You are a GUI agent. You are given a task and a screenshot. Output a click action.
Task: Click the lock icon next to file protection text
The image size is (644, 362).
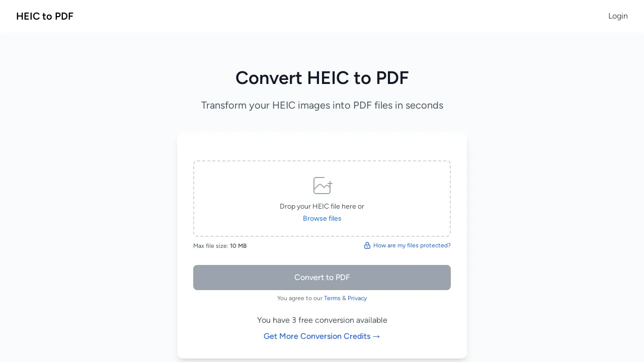(x=367, y=245)
